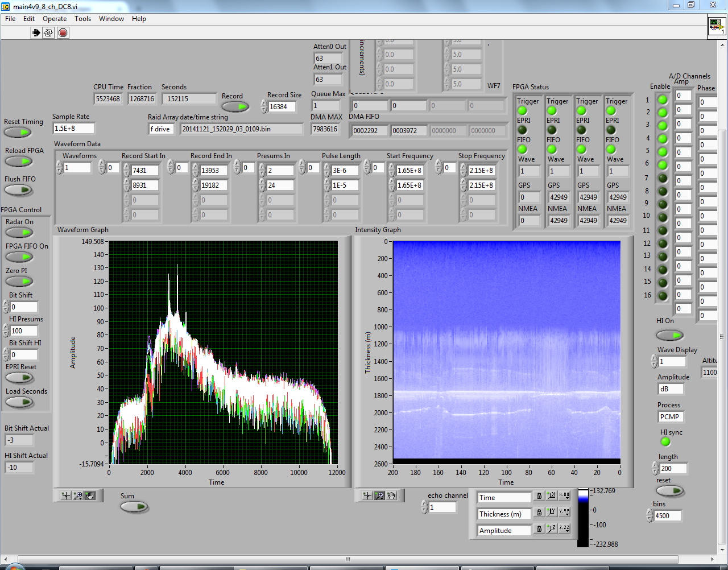The height and width of the screenshot is (570, 728).
Task: Open the Tools menu
Action: [82, 19]
